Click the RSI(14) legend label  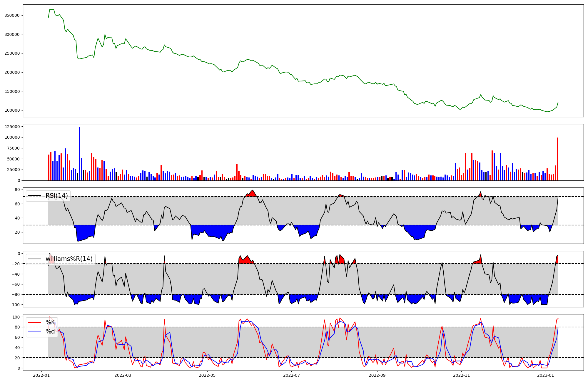(57, 196)
